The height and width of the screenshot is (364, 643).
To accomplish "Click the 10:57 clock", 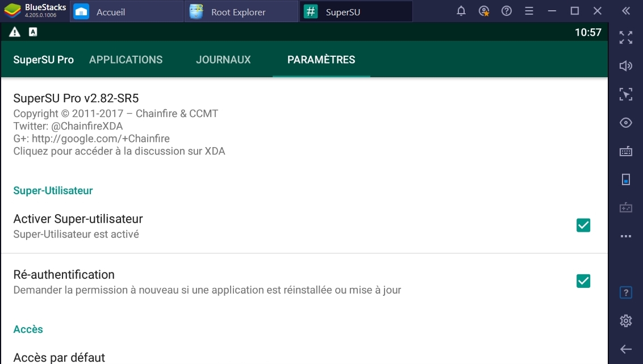I will (588, 32).
